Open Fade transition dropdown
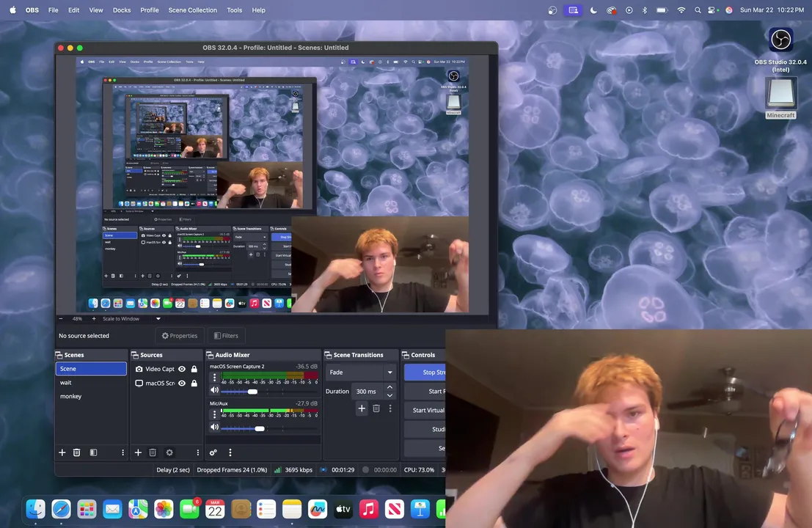Viewport: 812px width, 528px height. tap(360, 373)
